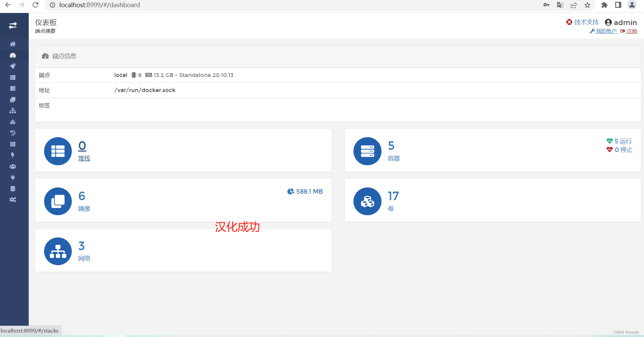The width and height of the screenshot is (644, 337).
Task: Click the Share page icon
Action: (574, 5)
